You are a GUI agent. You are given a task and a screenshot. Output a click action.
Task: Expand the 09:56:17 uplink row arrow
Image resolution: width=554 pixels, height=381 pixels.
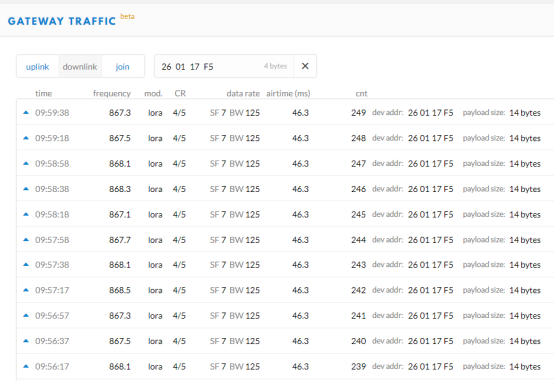(x=26, y=366)
